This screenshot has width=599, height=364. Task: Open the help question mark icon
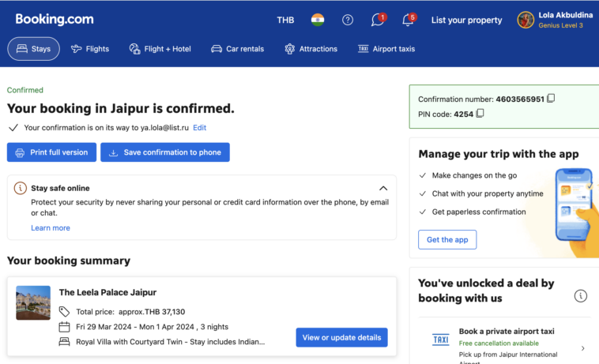tap(348, 20)
